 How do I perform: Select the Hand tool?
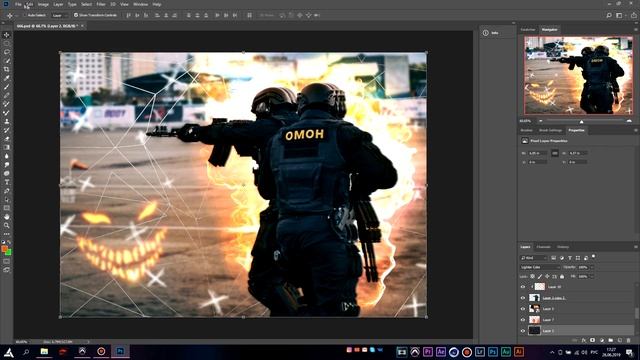click(7, 217)
